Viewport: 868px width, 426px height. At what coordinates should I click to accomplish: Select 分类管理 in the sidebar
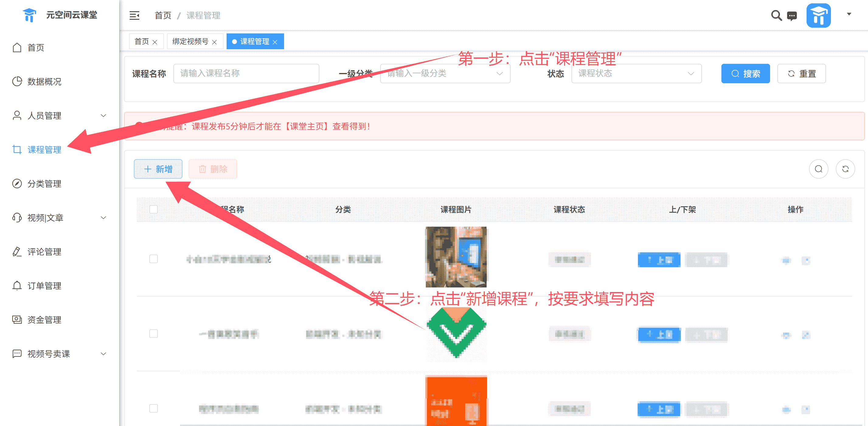[x=44, y=184]
